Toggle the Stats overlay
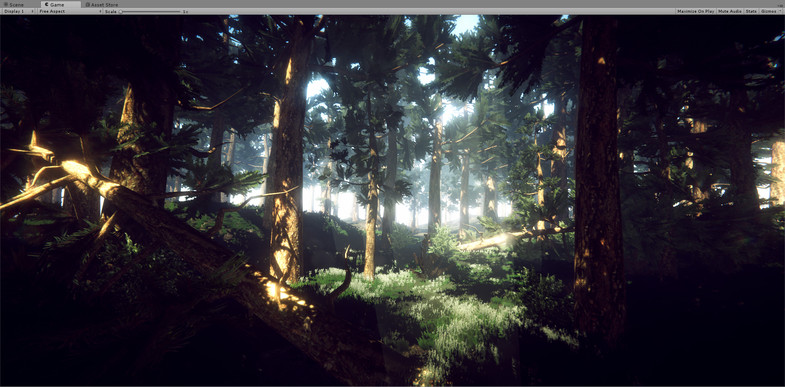Viewport: 785px width, 387px height. pyautogui.click(x=751, y=11)
